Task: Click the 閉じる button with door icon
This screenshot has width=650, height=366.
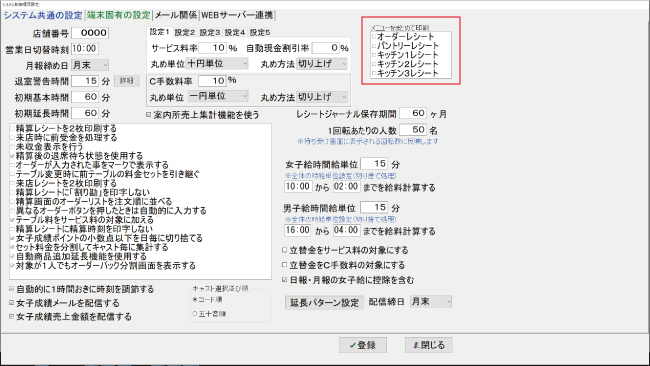Action: (x=429, y=345)
